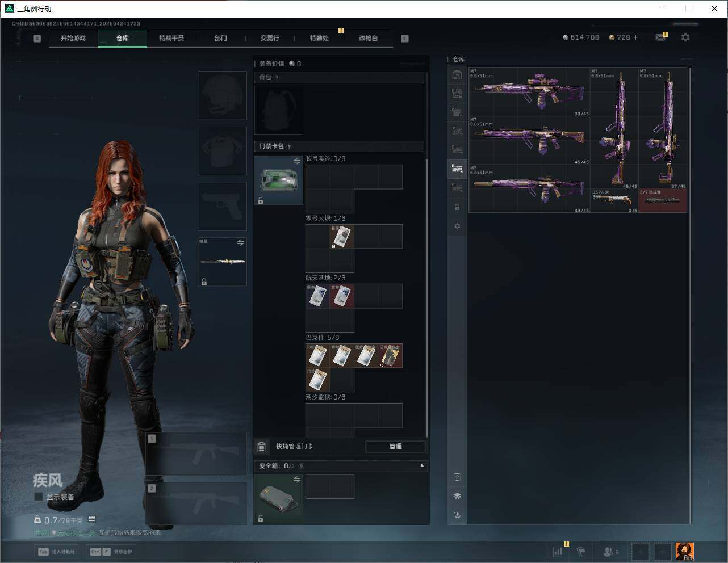The height and width of the screenshot is (563, 728).
Task: Select the gold card in 巴克什 row
Action: [391, 356]
